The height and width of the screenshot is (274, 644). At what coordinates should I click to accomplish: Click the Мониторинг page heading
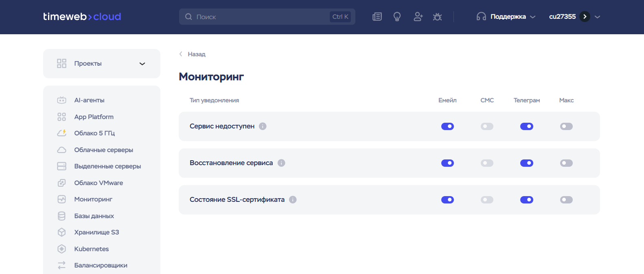point(211,77)
